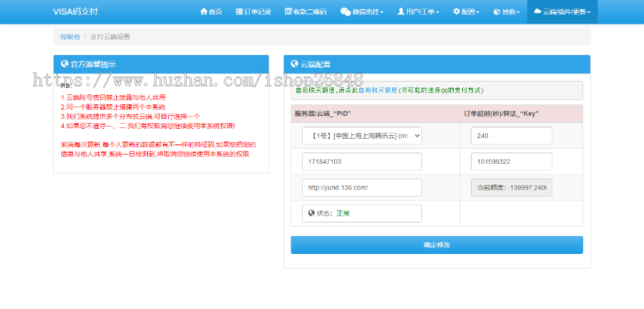Click globe icon in 官方温馨提示 header

(x=64, y=64)
